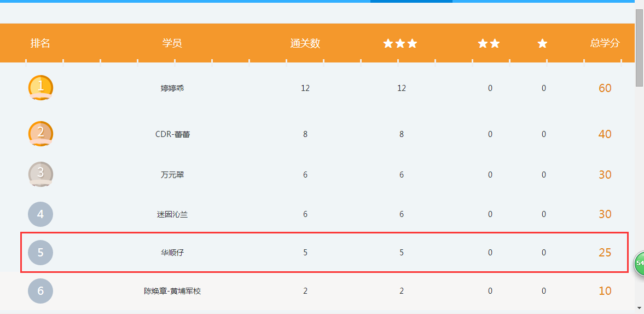Click student name 陈焕章-黄埔军校
The image size is (644, 314).
pyautogui.click(x=172, y=291)
